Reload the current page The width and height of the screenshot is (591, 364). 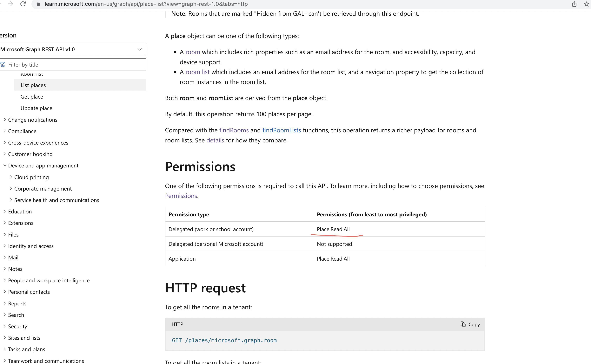23,4
